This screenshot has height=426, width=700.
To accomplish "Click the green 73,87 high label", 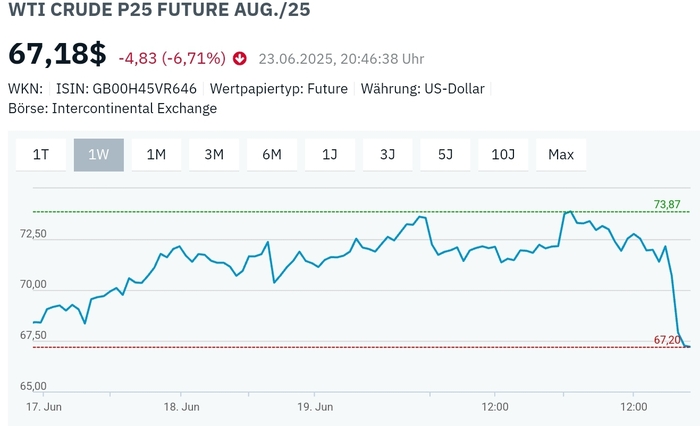I will pyautogui.click(x=667, y=205).
